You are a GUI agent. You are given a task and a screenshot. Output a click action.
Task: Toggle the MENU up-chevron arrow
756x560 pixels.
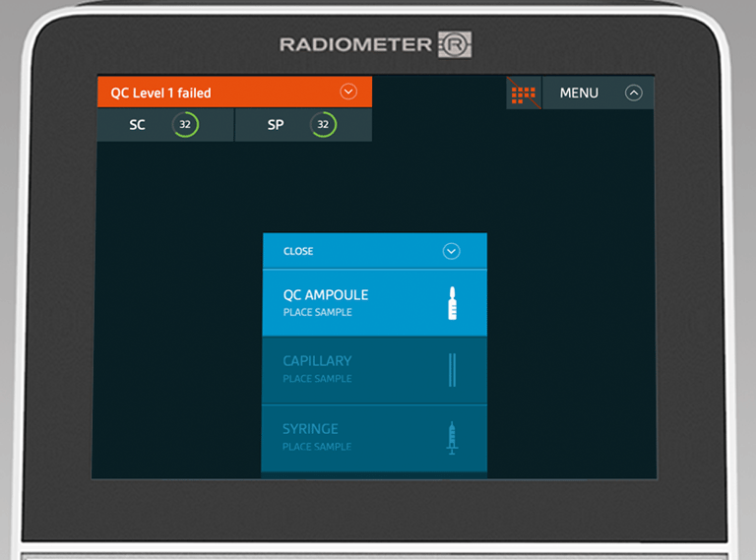634,93
